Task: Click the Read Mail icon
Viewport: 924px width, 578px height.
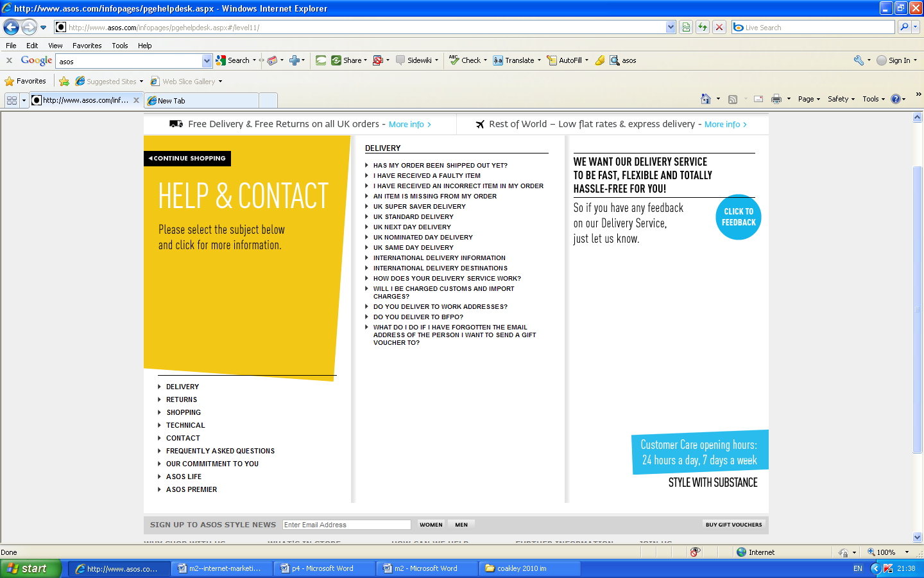Action: point(758,99)
